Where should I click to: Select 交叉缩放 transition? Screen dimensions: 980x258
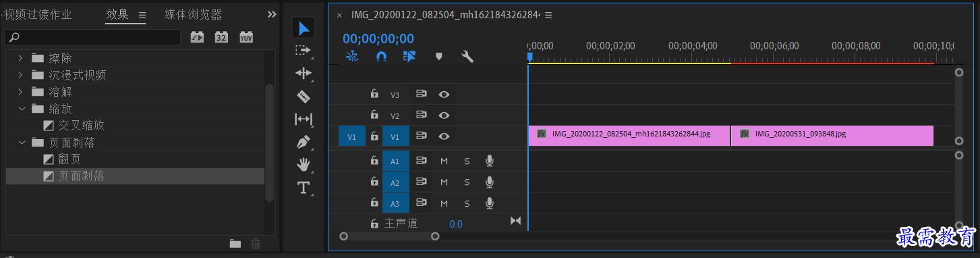click(81, 126)
